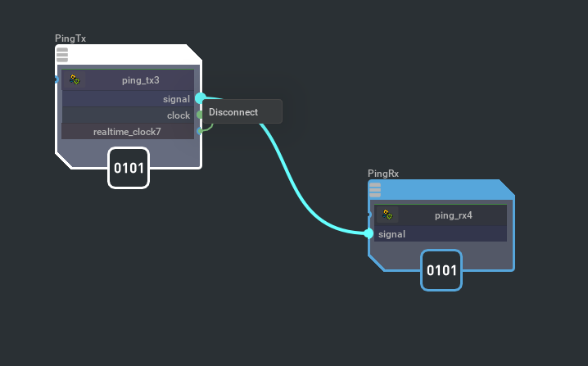The image size is (588, 366).
Task: Select the ping_rx4 component name
Action: (453, 216)
